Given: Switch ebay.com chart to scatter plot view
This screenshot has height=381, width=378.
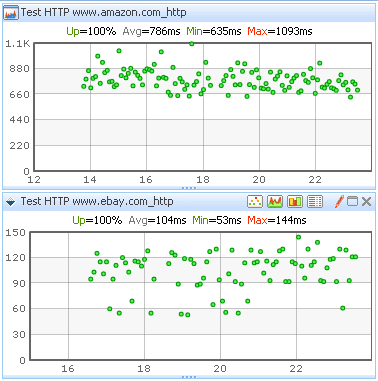Looking at the screenshot, I should [255, 201].
